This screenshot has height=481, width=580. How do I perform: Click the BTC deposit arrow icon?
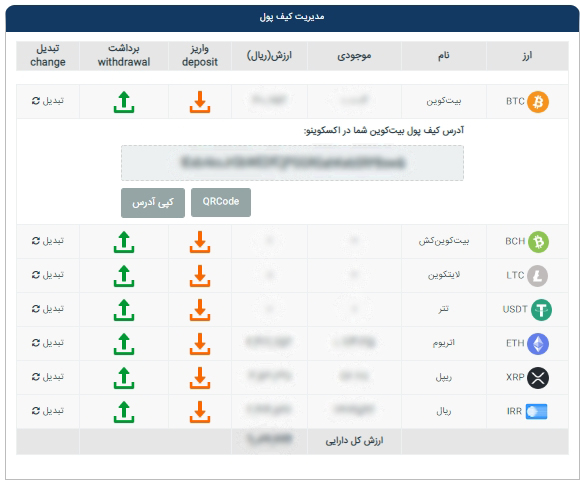point(200,102)
